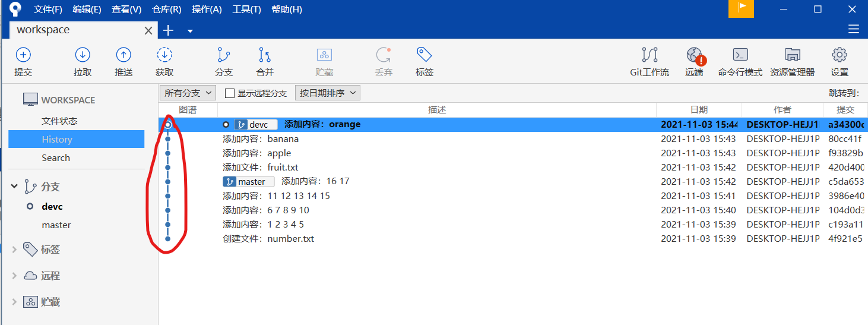The height and width of the screenshot is (325, 868).
Task: Select commit 添加内容: 1 2 3 4 5
Action: point(513,224)
